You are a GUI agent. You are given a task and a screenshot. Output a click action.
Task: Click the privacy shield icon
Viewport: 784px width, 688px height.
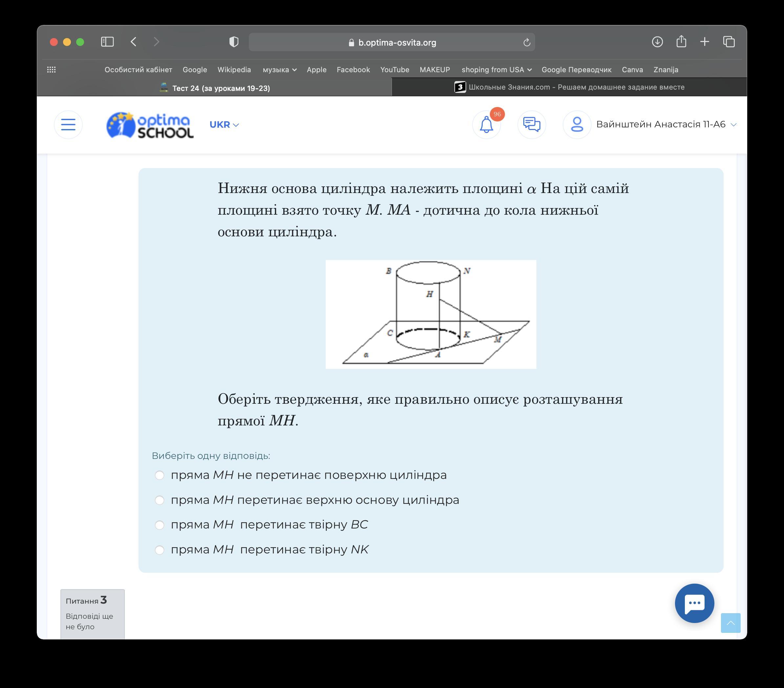pos(233,42)
